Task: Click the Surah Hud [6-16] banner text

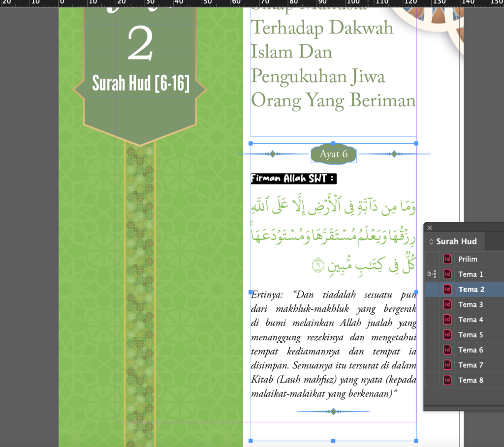Action: pos(140,84)
